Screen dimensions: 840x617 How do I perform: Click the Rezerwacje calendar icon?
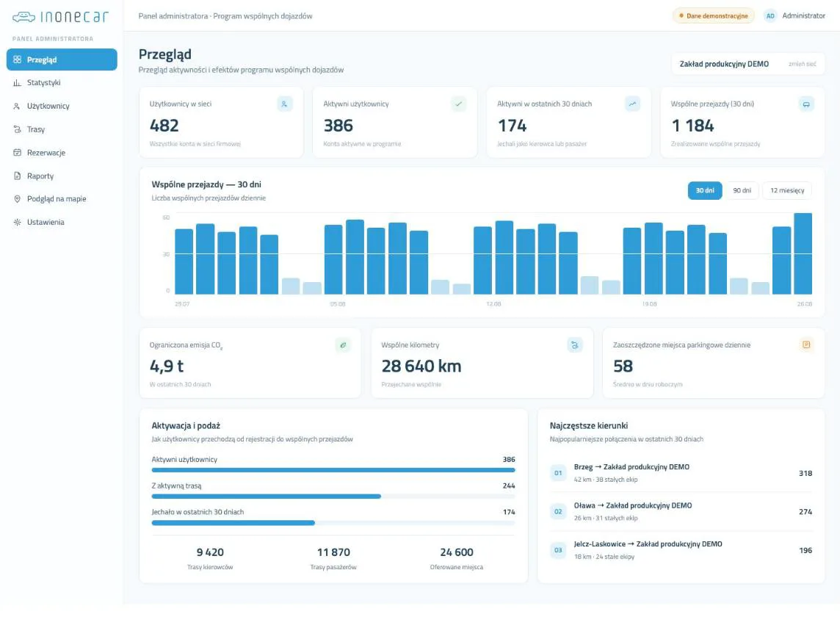pos(17,153)
